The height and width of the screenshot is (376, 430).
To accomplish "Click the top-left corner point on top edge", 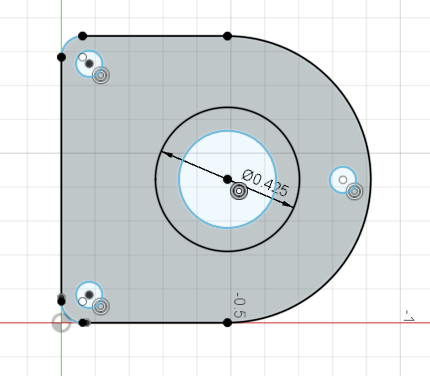I will click(83, 36).
